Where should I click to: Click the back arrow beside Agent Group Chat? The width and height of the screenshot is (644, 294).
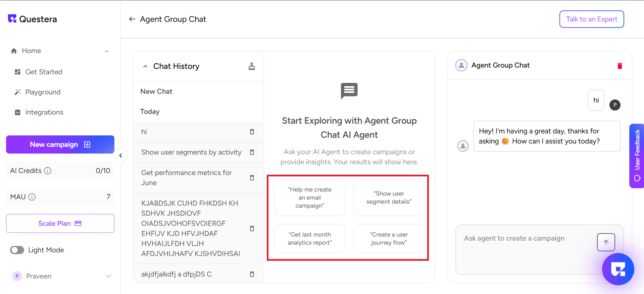point(132,19)
